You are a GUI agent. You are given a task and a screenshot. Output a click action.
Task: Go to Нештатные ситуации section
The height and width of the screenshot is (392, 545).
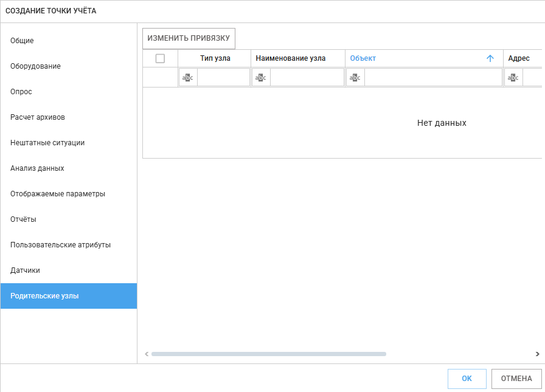[47, 143]
